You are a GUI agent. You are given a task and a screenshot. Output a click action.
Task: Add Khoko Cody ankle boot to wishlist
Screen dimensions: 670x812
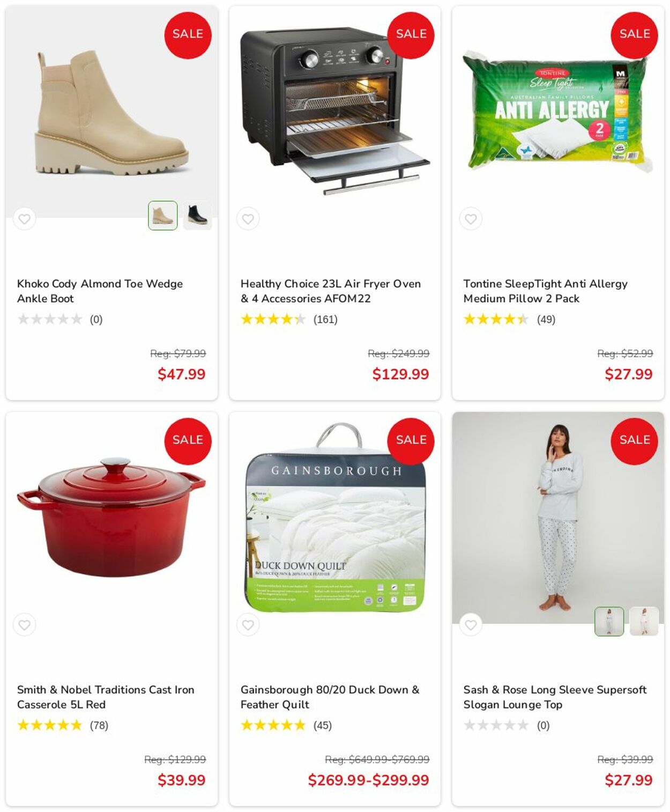[25, 219]
